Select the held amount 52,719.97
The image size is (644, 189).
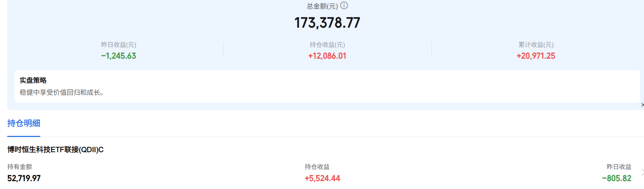(x=24, y=178)
